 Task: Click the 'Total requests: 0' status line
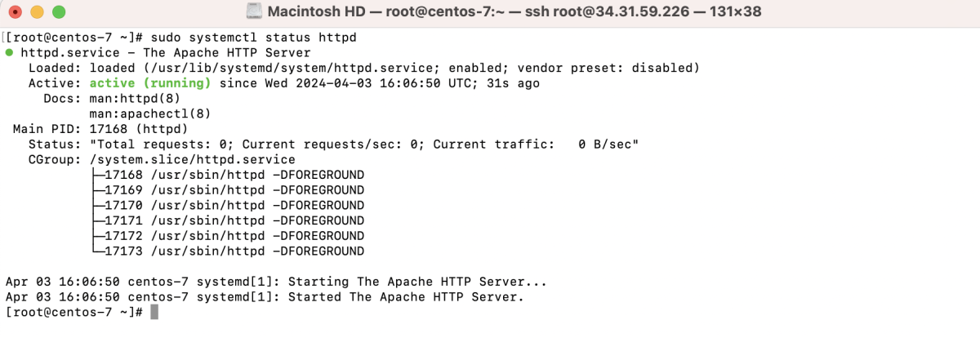pos(333,145)
